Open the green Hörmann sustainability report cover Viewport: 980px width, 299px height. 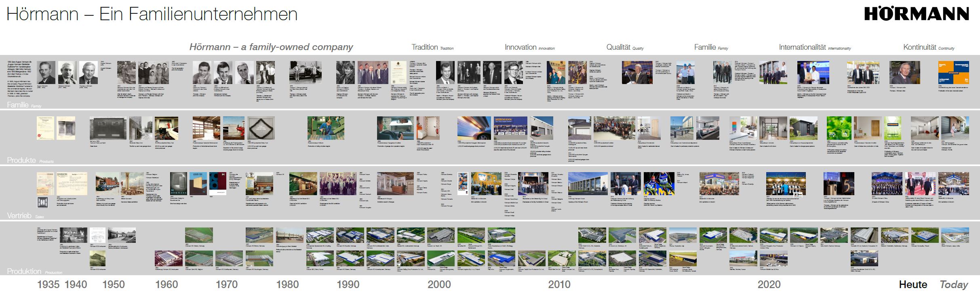tap(893, 128)
